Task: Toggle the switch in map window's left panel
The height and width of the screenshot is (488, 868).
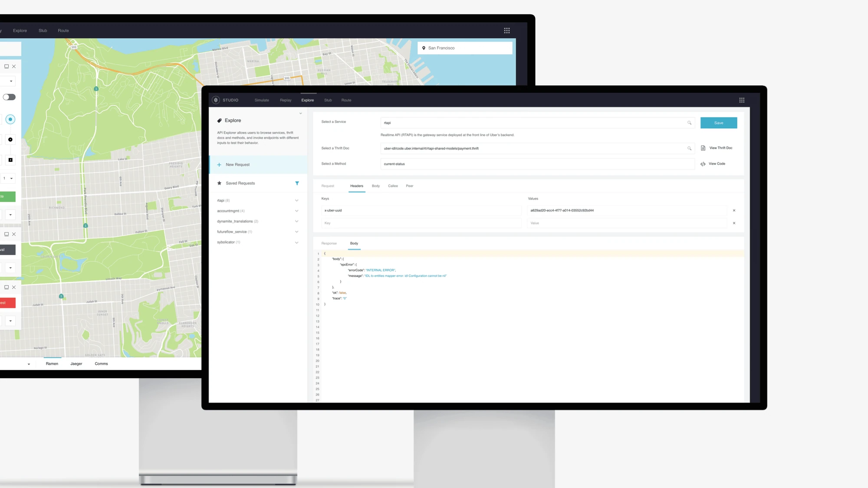Action: coord(9,97)
